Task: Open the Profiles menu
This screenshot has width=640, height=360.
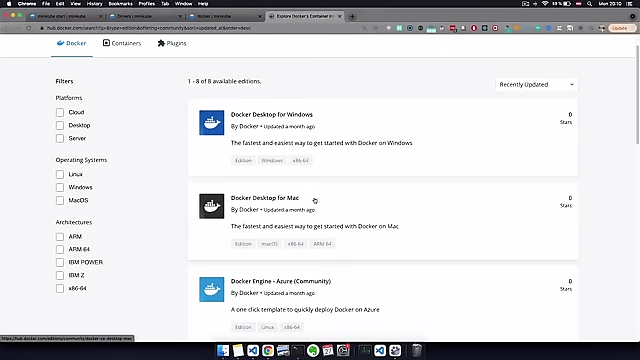Action: tap(147, 4)
